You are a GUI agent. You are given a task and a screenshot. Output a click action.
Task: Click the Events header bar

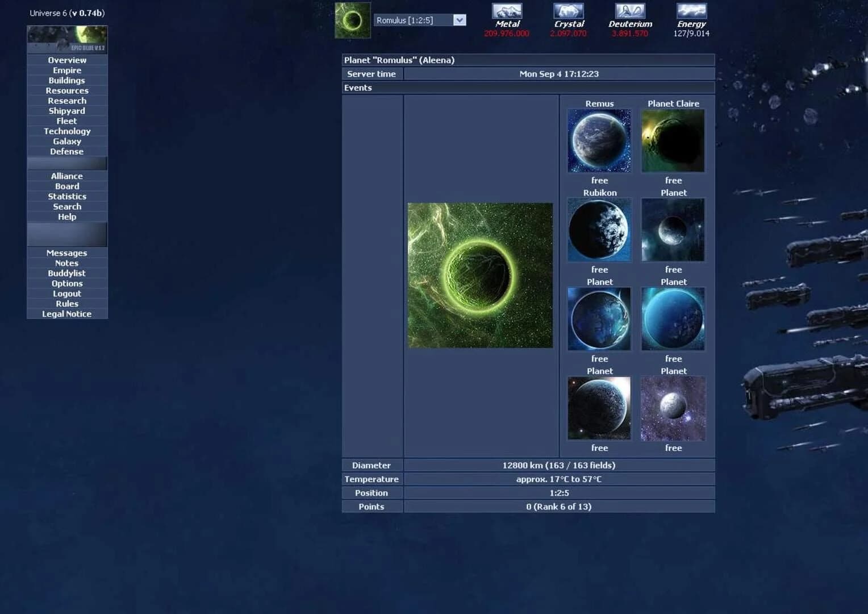pyautogui.click(x=527, y=88)
